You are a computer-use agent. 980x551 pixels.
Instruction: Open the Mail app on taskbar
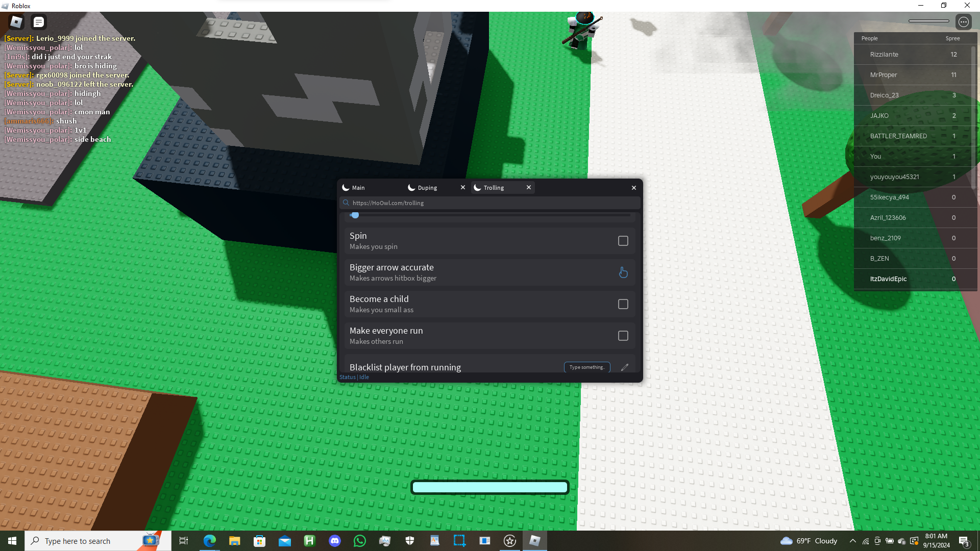pyautogui.click(x=284, y=541)
